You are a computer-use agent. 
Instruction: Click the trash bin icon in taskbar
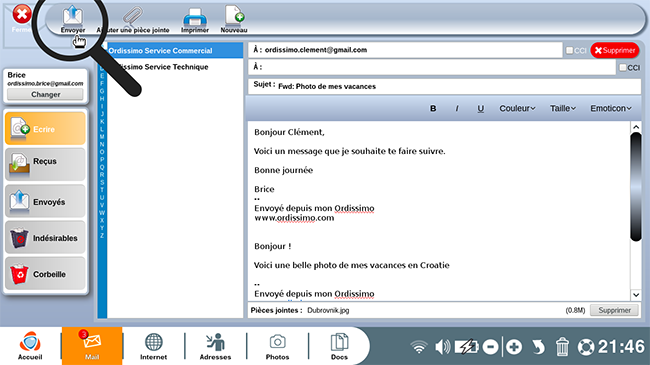[562, 347]
